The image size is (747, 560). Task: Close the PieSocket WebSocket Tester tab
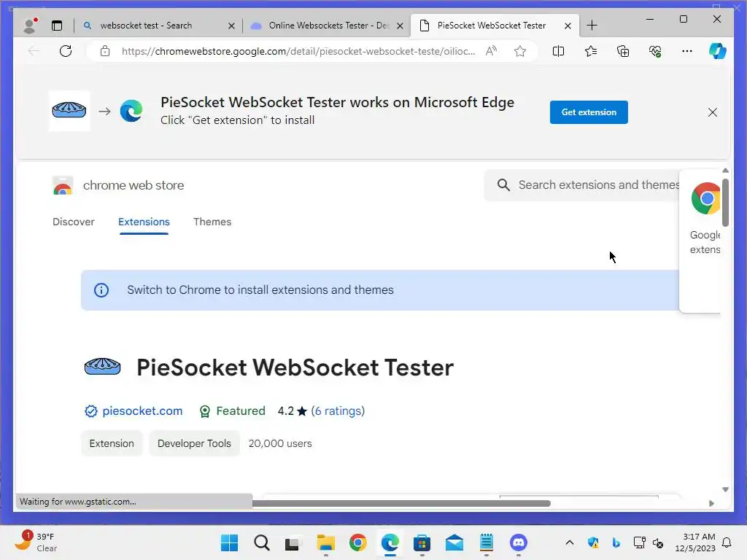[568, 26]
